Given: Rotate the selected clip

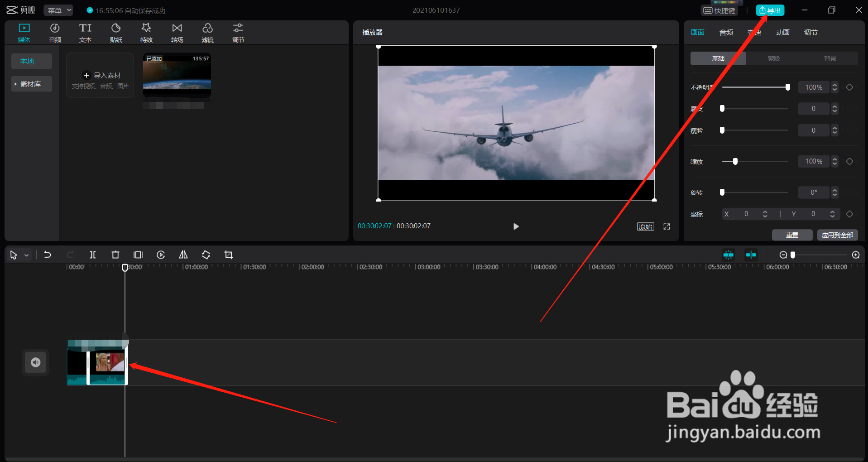Looking at the screenshot, I should [x=206, y=255].
